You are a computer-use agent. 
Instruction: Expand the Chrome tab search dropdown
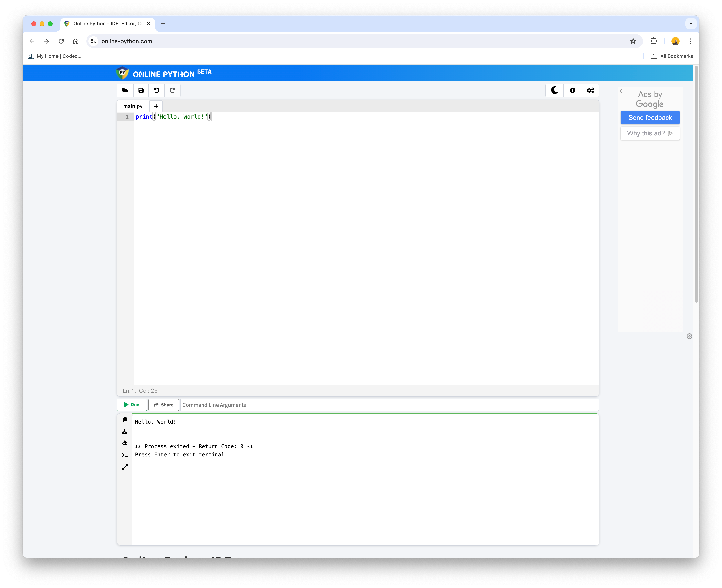[691, 24]
